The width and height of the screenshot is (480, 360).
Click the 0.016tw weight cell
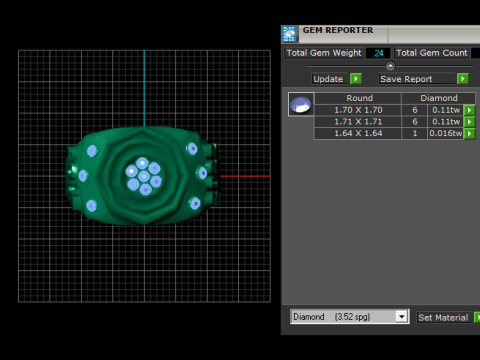[446, 133]
